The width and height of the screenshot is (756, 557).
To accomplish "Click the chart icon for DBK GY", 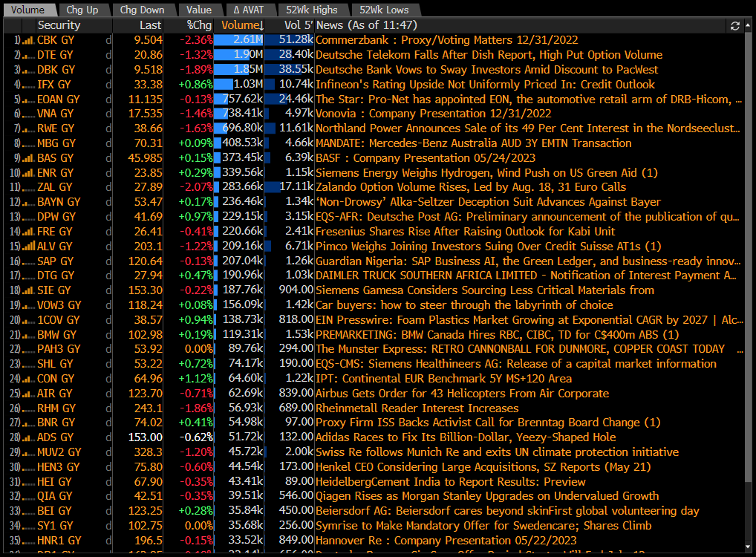I will click(x=28, y=70).
